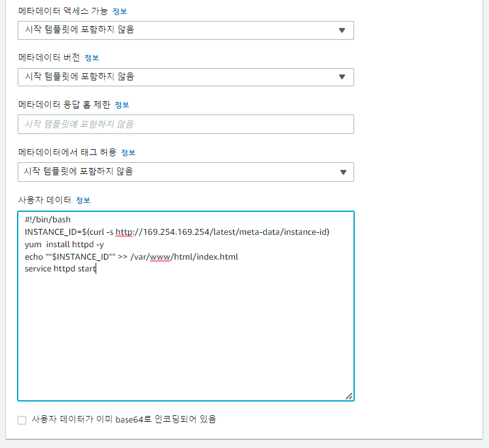The height and width of the screenshot is (448, 489).
Task: Click the '#!/bin/bash' line in user data
Action: pyautogui.click(x=48, y=220)
